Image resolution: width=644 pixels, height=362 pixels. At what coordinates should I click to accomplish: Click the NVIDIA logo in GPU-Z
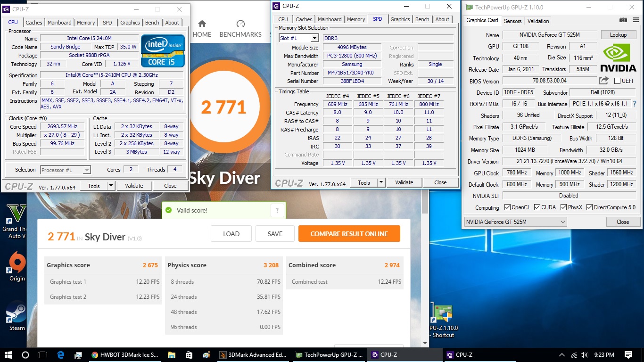click(x=619, y=58)
